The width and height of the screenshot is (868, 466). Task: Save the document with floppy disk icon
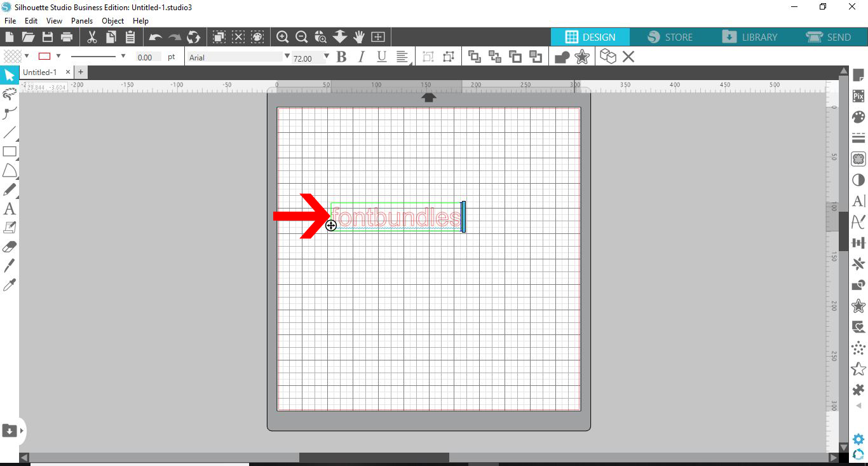coord(48,37)
